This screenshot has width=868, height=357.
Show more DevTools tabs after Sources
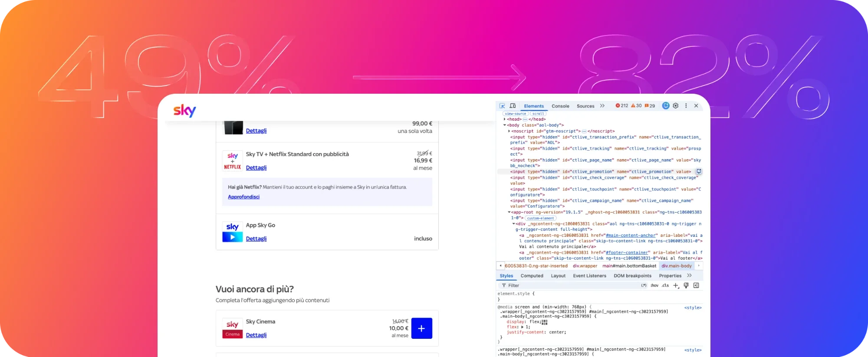pyautogui.click(x=602, y=106)
